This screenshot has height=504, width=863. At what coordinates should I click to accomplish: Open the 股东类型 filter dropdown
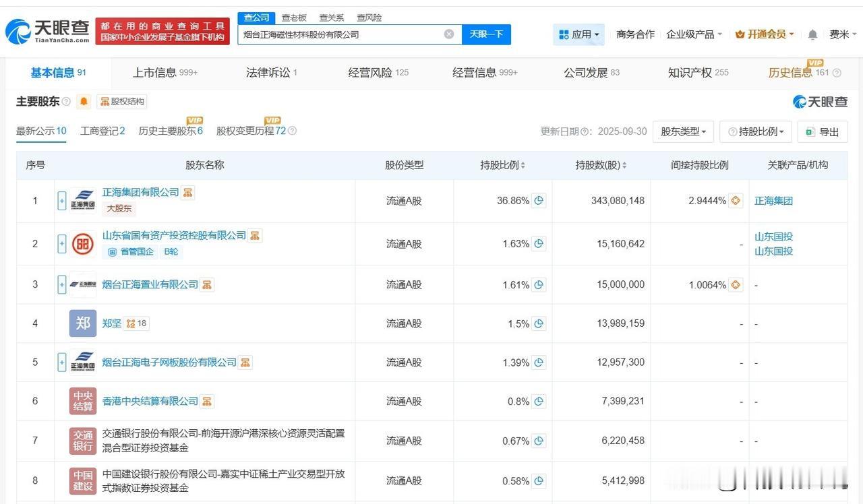click(683, 132)
